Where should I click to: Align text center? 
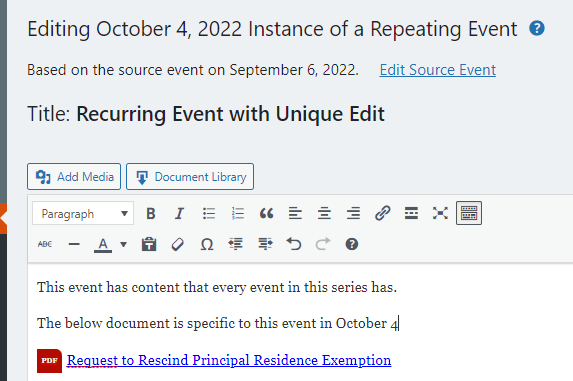point(324,213)
